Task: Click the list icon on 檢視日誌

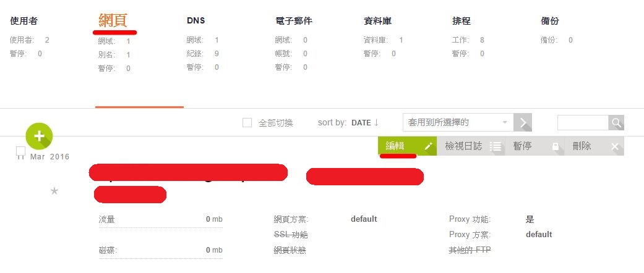Action: coord(496,146)
